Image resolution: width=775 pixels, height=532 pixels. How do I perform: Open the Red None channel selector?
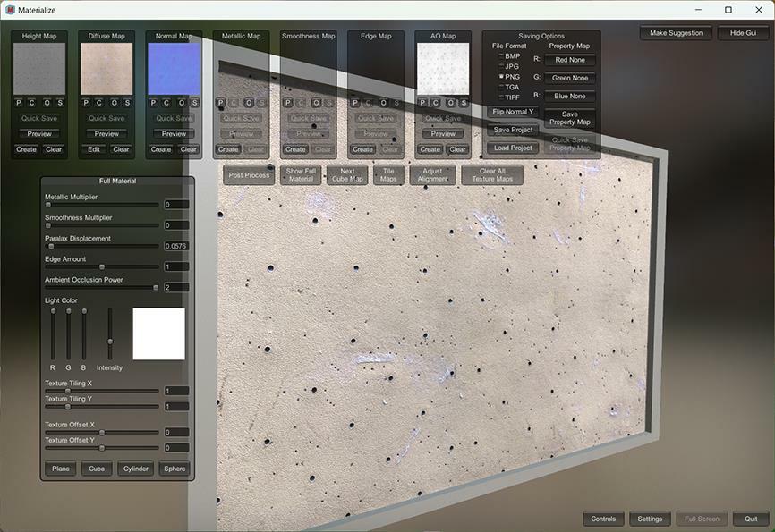click(570, 60)
